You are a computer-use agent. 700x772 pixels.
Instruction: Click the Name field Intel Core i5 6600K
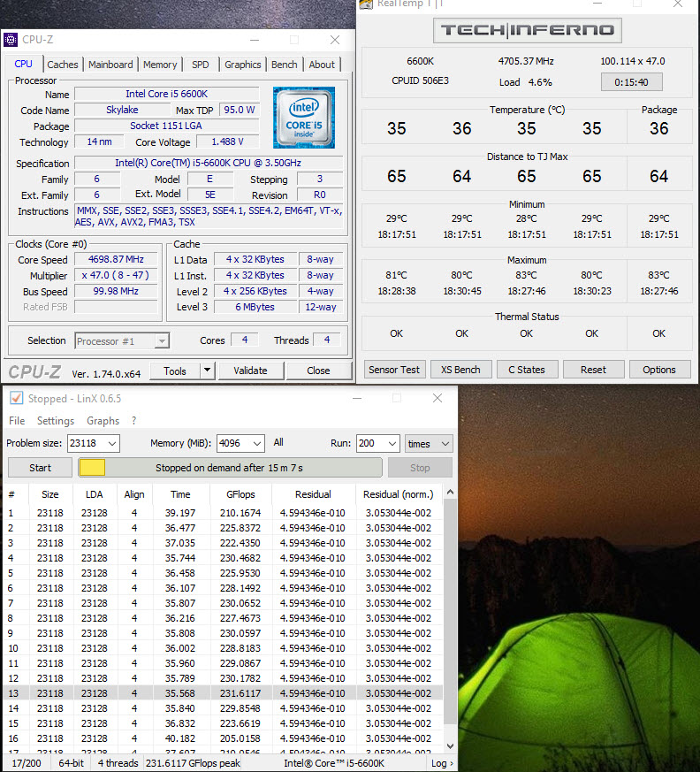pos(167,94)
